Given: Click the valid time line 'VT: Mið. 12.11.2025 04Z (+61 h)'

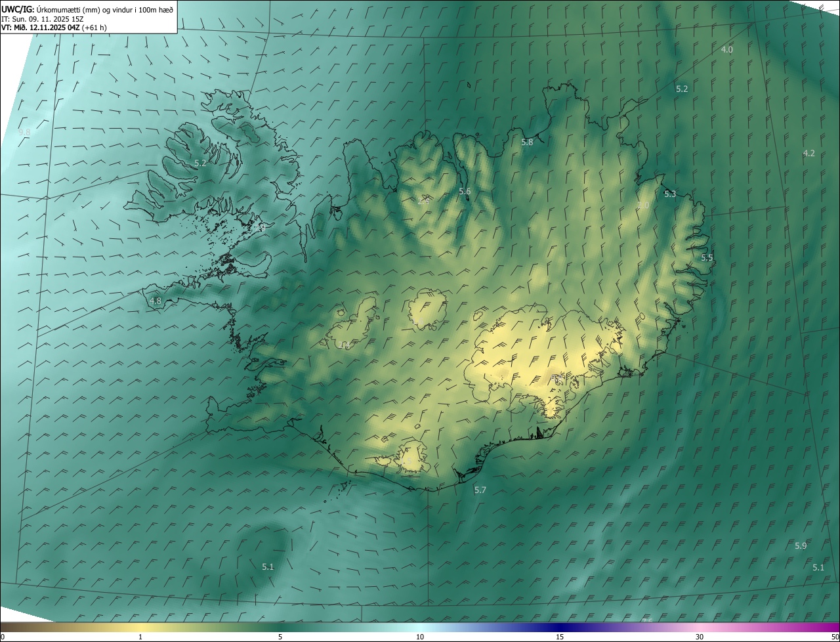Looking at the screenshot, I should (54, 28).
